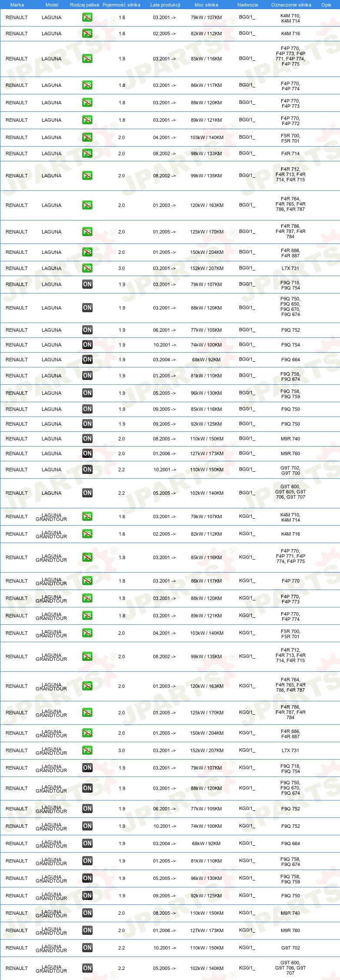Click LAGUNA GRANDTOUR in the 68kW / 92KM row

51,844
